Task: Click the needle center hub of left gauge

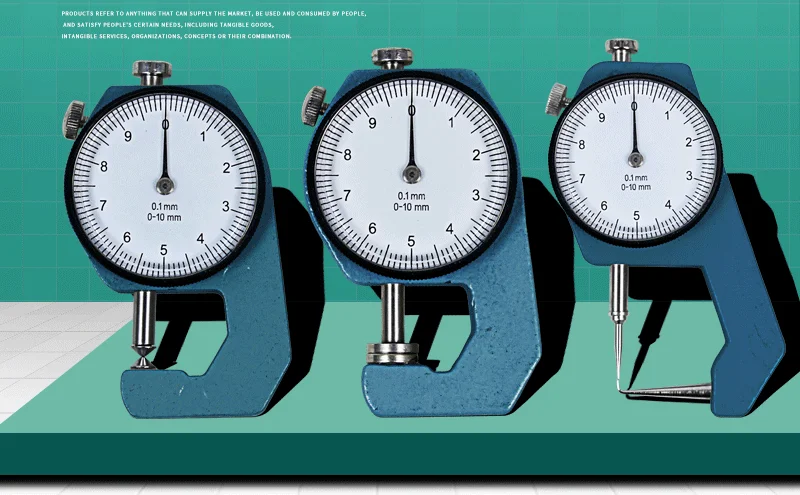Action: [164, 184]
